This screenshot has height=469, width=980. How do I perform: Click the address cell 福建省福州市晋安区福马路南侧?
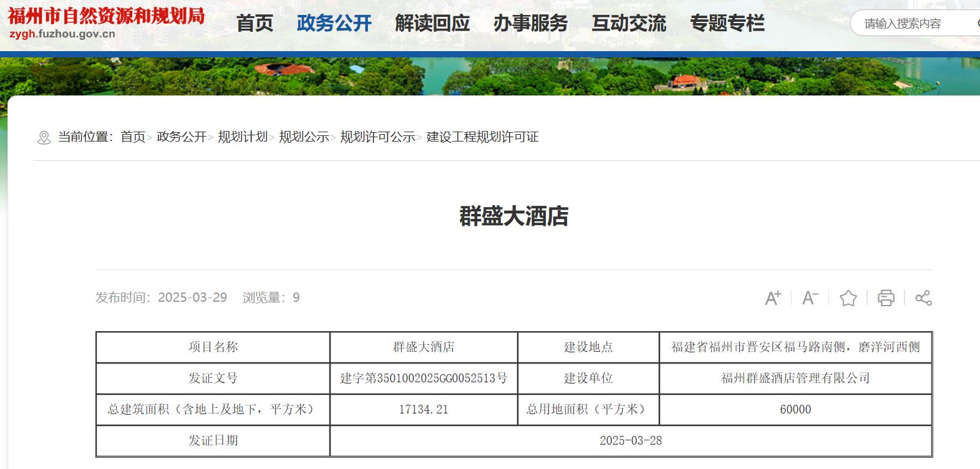click(795, 347)
